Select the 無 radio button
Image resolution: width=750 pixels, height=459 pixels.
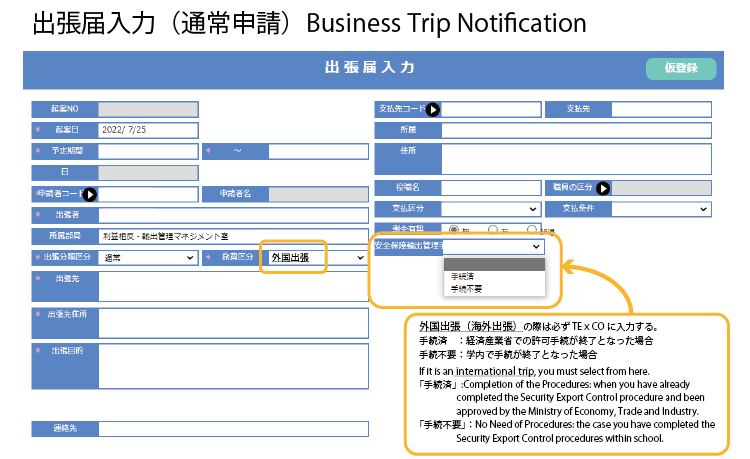[453, 230]
